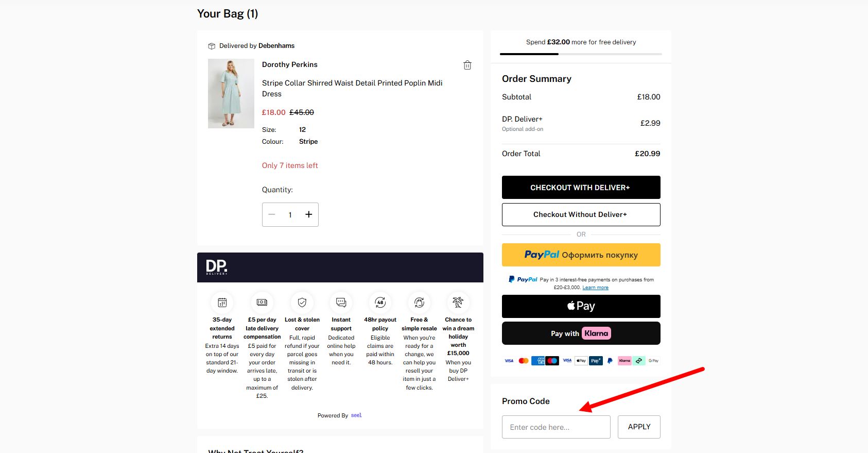868x453 pixels.
Task: Click the Mastercard payment icon
Action: (x=524, y=361)
